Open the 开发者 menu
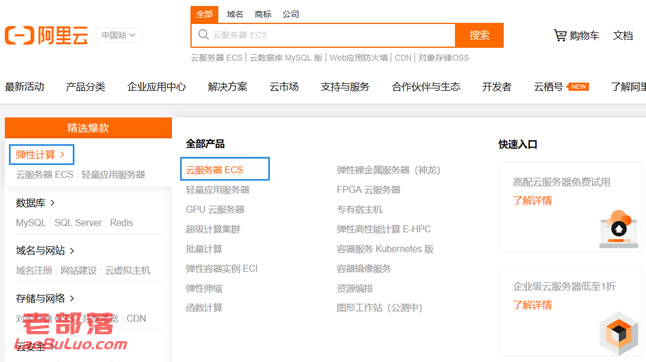 click(496, 86)
